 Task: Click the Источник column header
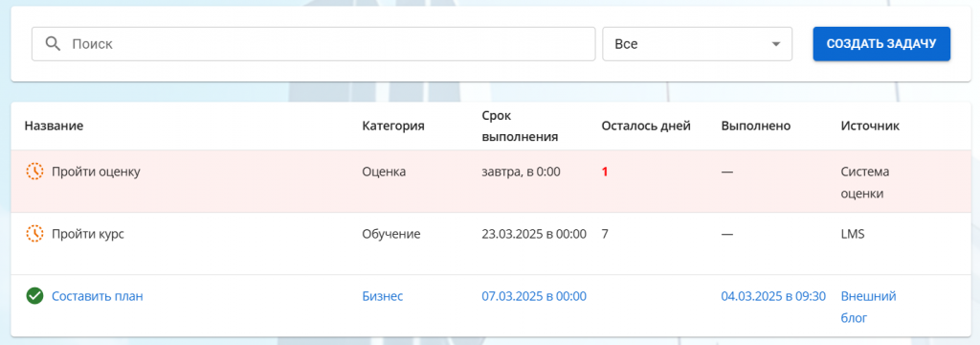click(x=870, y=126)
